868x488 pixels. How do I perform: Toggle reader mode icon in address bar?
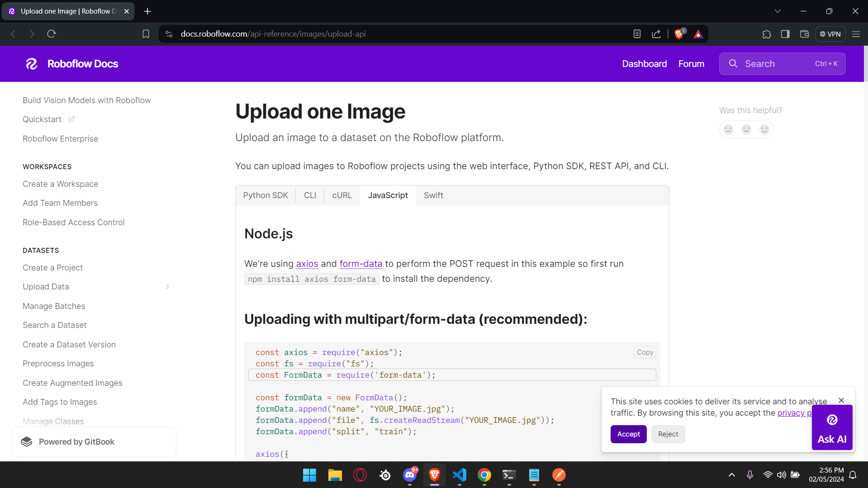point(637,34)
